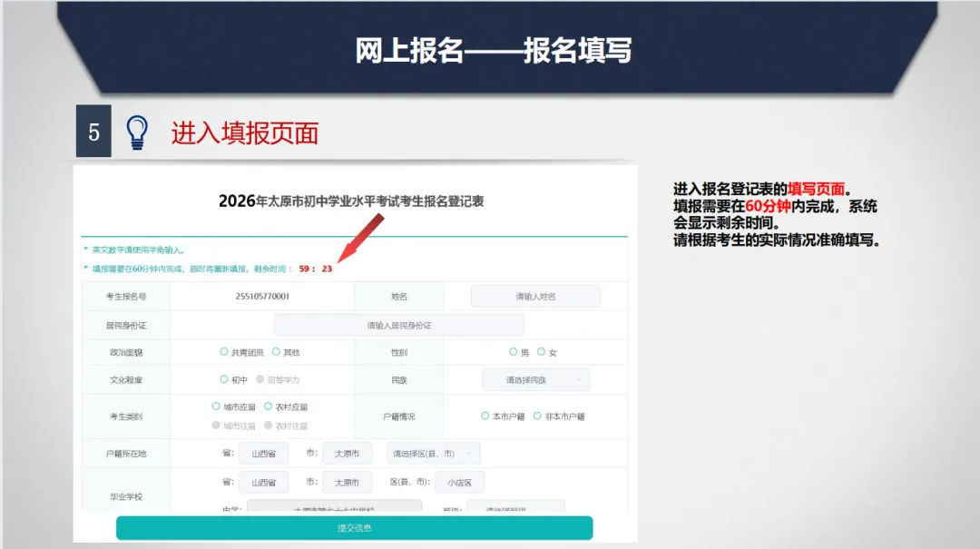The image size is (980, 549).
Task: Click the lightbulb icon beside 进入填报页面
Action: coord(138,132)
